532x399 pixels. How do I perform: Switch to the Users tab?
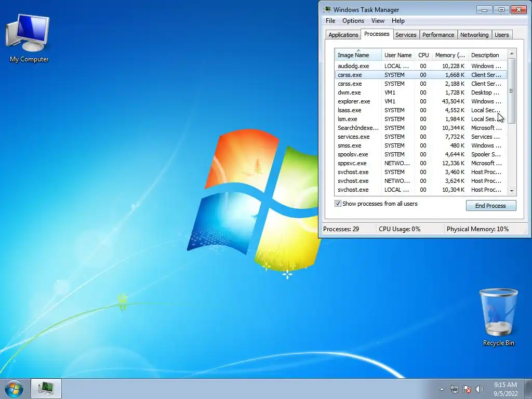(x=501, y=35)
